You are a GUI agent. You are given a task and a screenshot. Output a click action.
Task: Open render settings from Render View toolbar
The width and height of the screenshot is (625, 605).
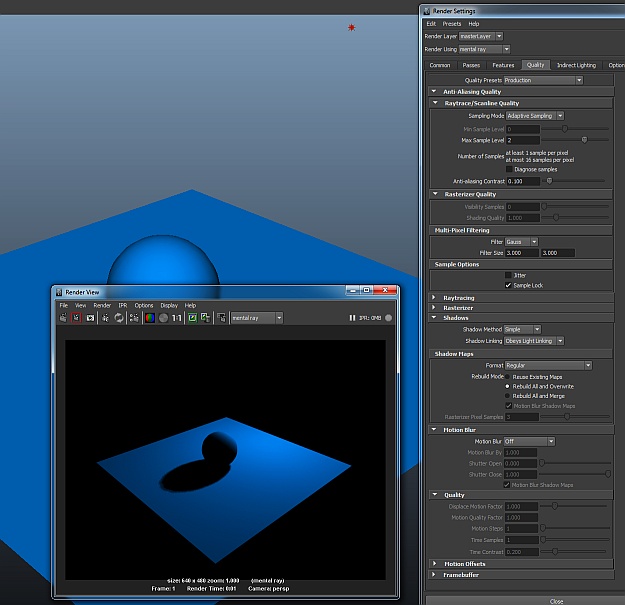click(134, 318)
